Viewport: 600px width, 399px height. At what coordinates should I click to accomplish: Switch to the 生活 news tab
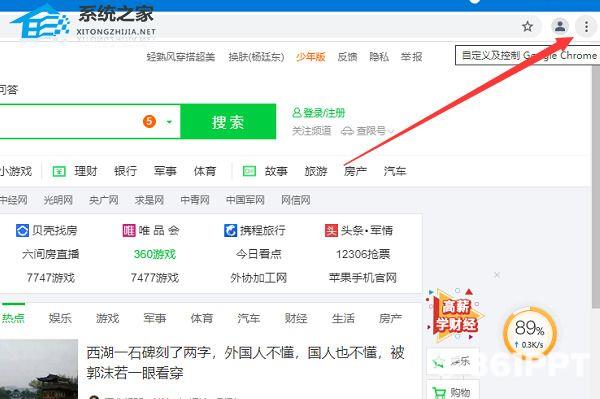(x=343, y=318)
